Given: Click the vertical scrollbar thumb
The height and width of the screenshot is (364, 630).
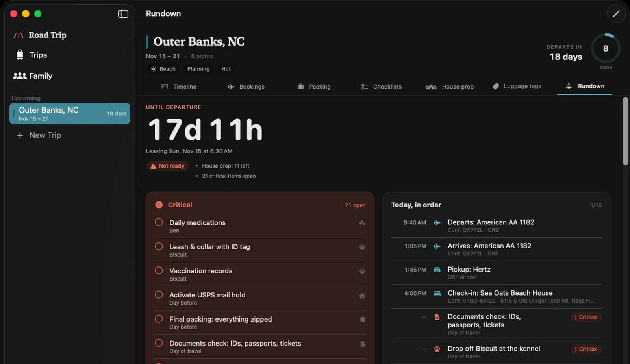Looking at the screenshot, I should pyautogui.click(x=625, y=131).
